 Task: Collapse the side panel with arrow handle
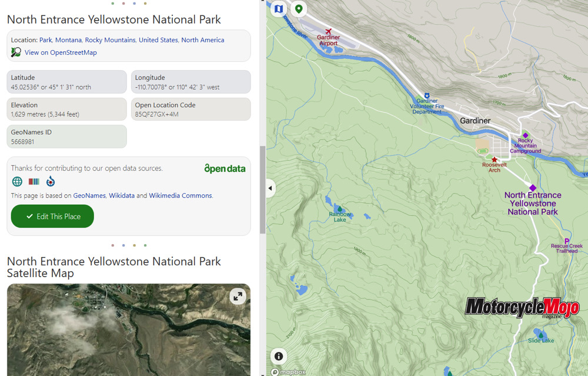point(270,188)
